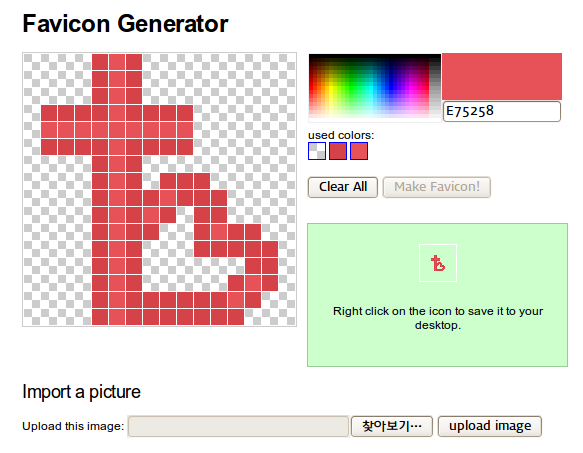Click the large current color preview box
Image resolution: width=583 pixels, height=453 pixels.
pos(502,77)
